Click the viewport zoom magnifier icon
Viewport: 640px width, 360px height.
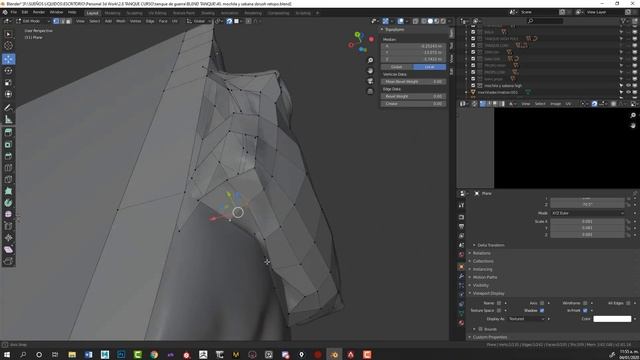370,60
